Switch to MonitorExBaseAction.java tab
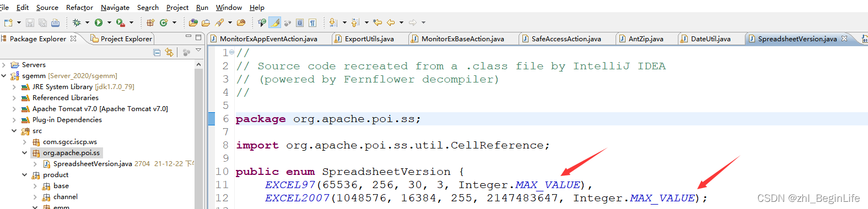The width and height of the screenshot is (868, 209). pyautogui.click(x=463, y=38)
